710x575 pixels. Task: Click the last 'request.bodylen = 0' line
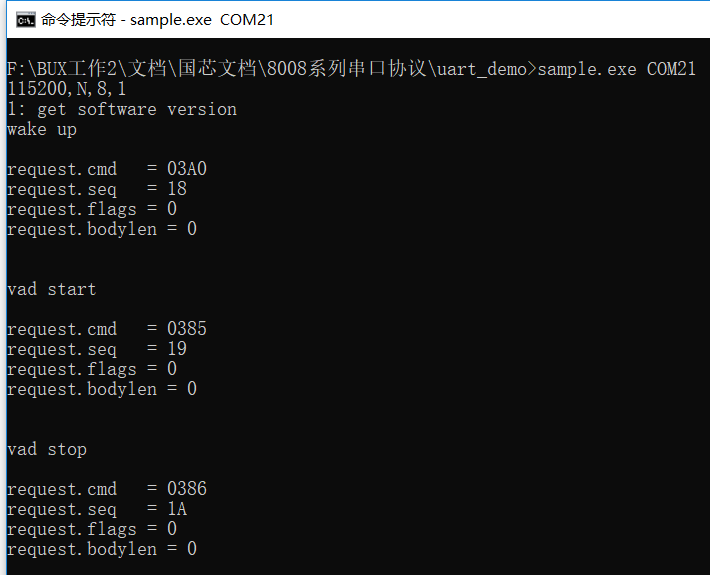pos(102,549)
